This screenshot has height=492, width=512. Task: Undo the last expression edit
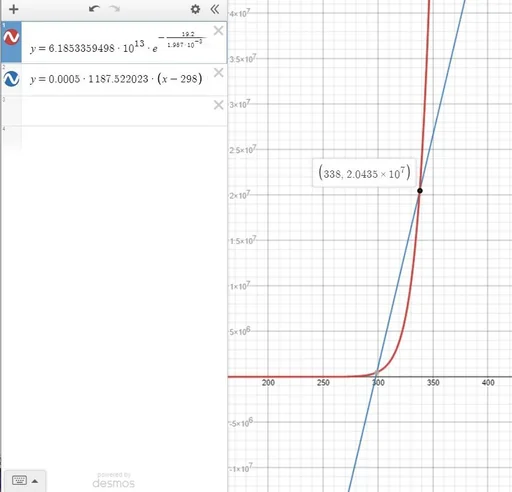click(x=94, y=9)
